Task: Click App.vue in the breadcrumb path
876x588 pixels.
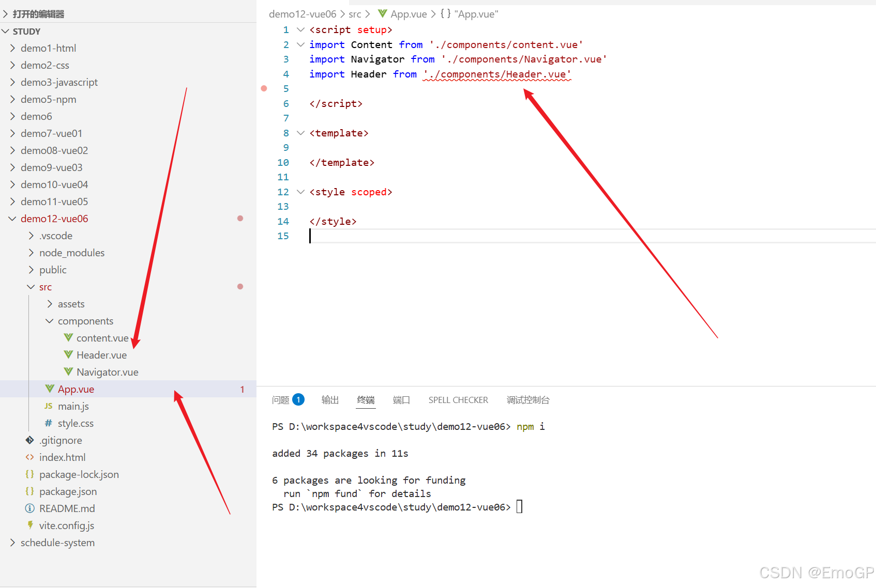Action: pyautogui.click(x=409, y=14)
